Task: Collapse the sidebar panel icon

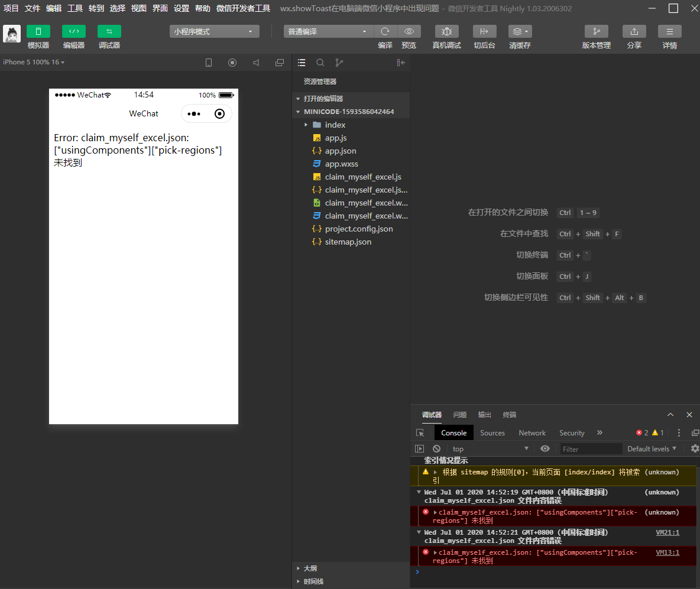Action: point(401,63)
